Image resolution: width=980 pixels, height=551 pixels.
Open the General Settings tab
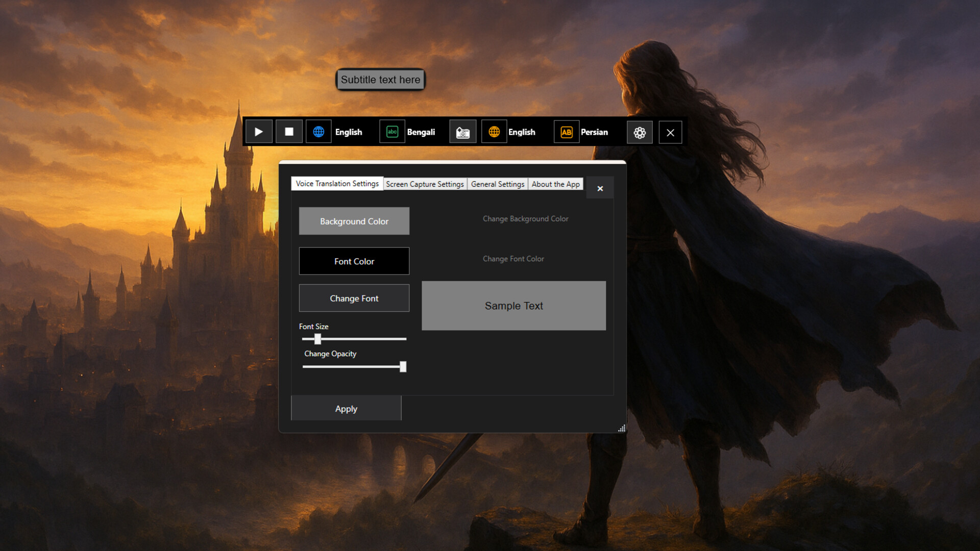pyautogui.click(x=498, y=184)
